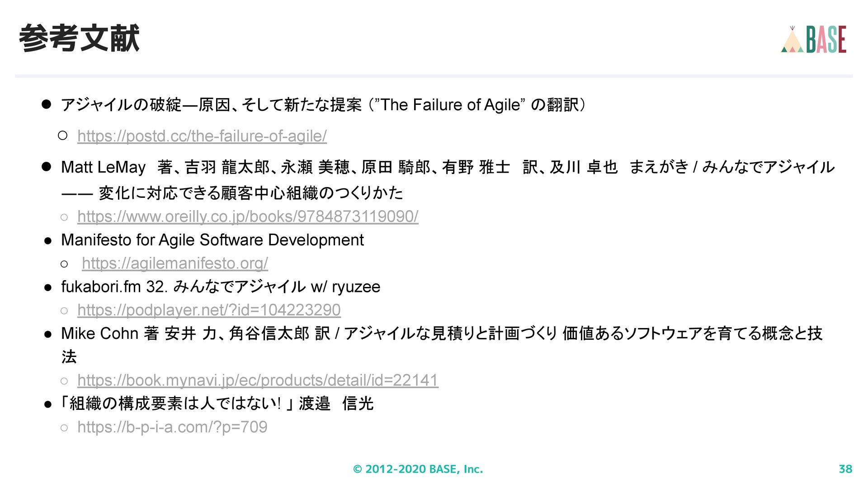The width and height of the screenshot is (868, 488).
Task: Select the Manifesto for Agile Software Development text
Action: pos(212,240)
